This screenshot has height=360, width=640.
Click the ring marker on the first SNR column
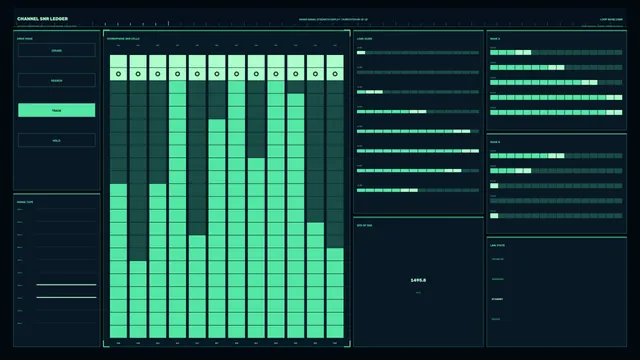[x=118, y=74]
